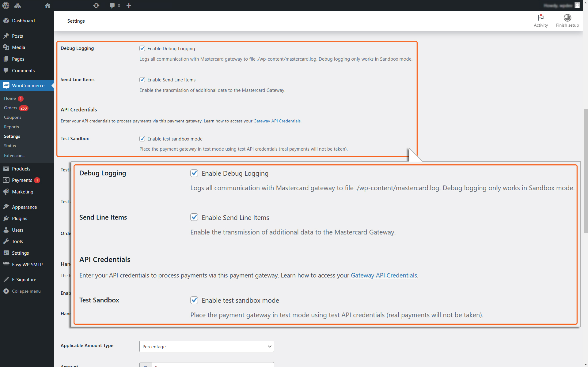
Task: Toggle Enable Send Line Items checkbox
Action: 142,80
